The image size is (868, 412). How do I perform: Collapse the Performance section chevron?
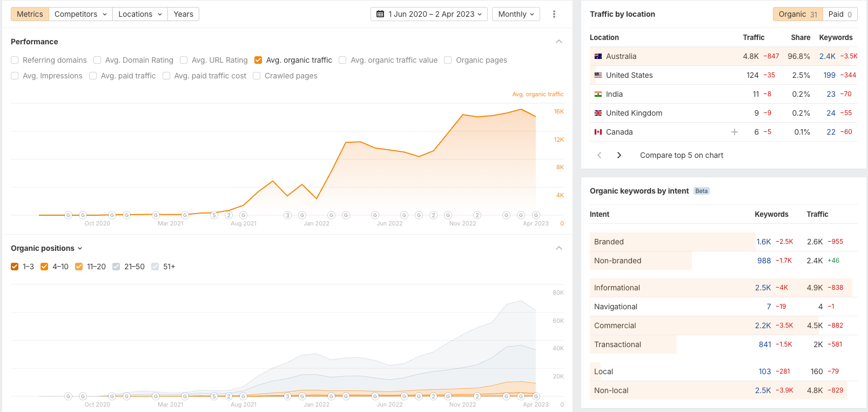(559, 42)
